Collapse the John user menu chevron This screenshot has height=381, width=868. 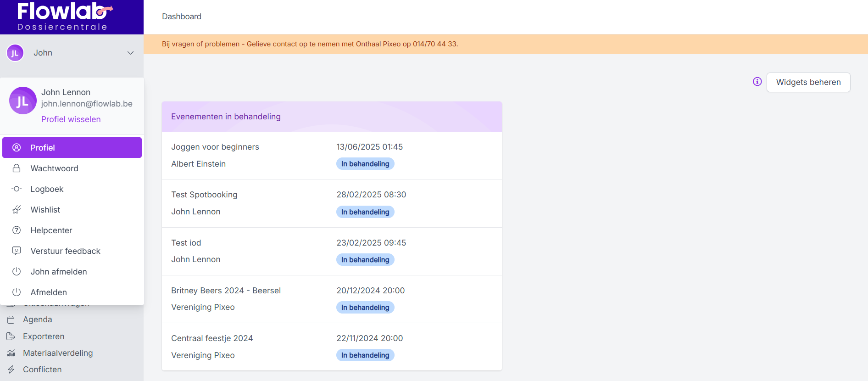(130, 53)
